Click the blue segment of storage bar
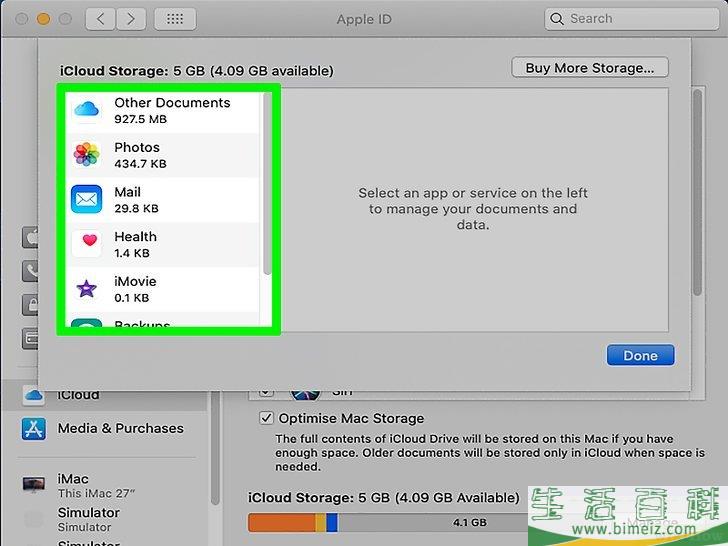The width and height of the screenshot is (728, 546). [x=332, y=522]
